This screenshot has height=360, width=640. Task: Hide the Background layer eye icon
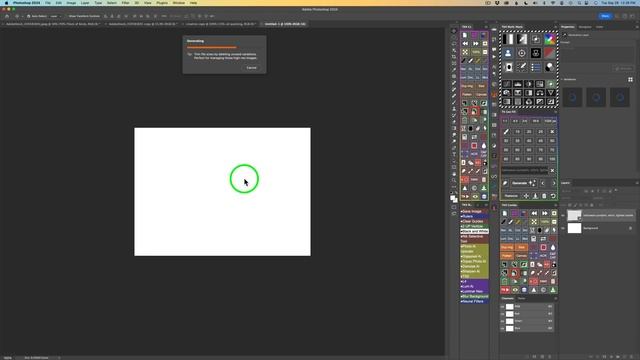tap(563, 228)
